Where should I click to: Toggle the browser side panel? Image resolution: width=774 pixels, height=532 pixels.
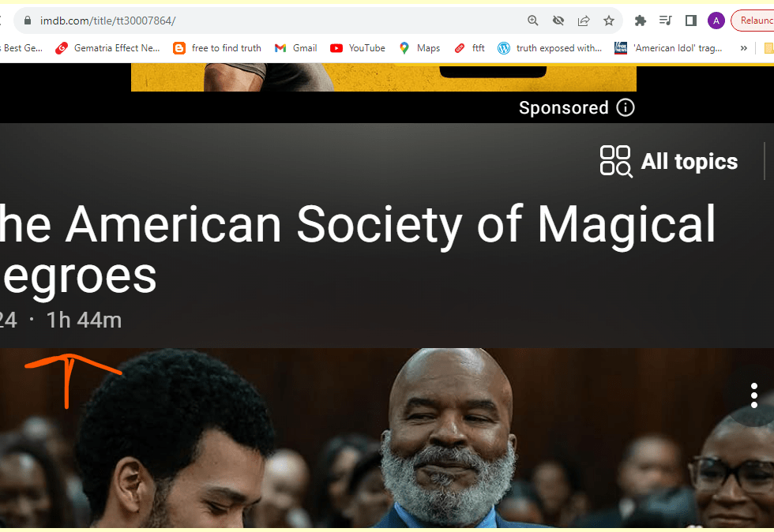(x=690, y=21)
